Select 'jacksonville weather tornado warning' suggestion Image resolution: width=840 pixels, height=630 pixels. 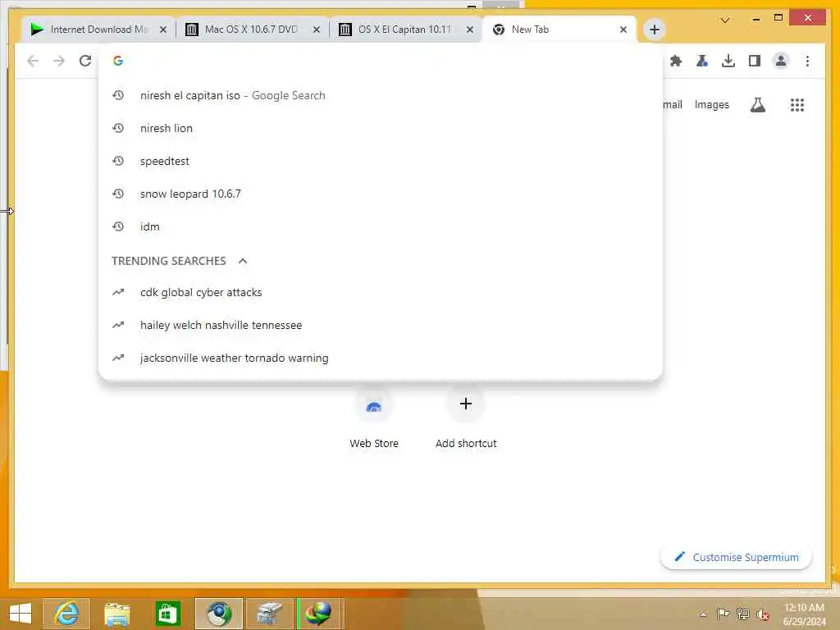click(x=381, y=358)
